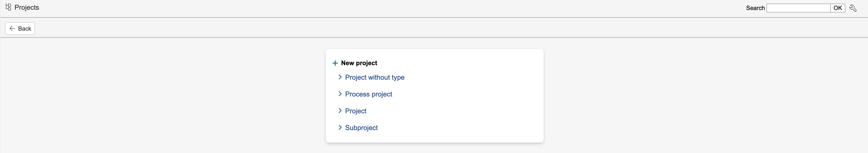The height and width of the screenshot is (153, 868).
Task: Click the Search label text
Action: (x=755, y=8)
